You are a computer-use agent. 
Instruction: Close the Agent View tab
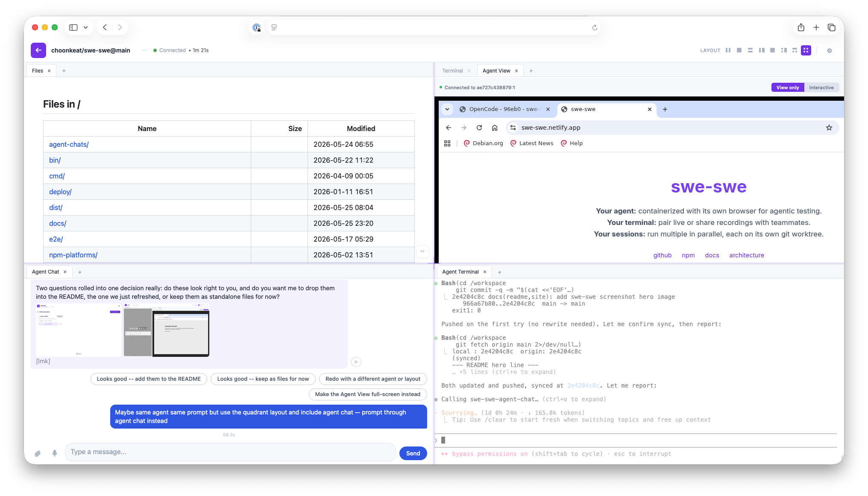pyautogui.click(x=516, y=71)
